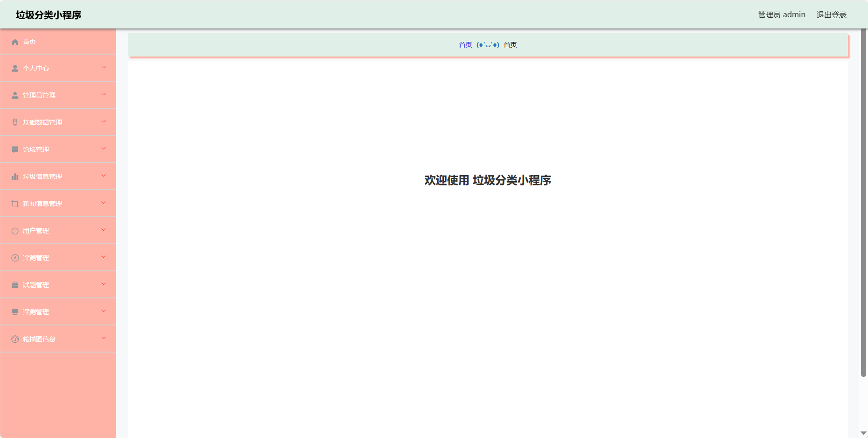Follow the blue 首页 breadcrumb link
Screen dimensions: 868x438
pos(465,45)
